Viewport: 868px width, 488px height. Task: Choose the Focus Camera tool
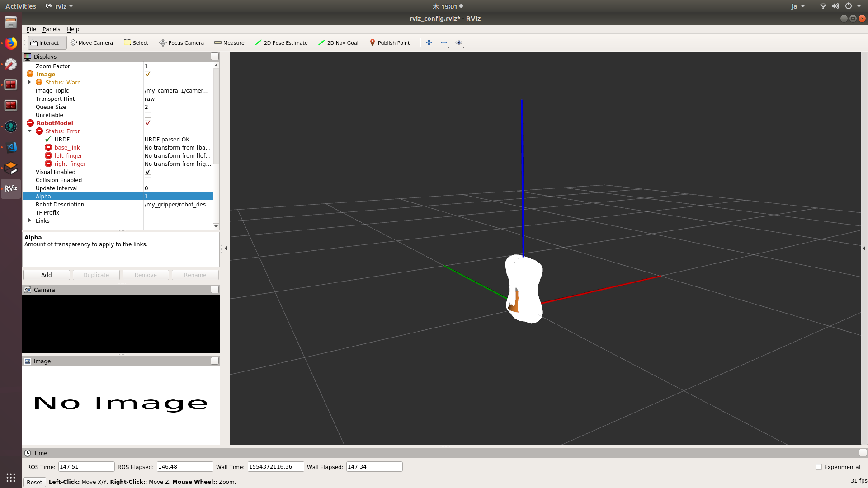coord(181,43)
